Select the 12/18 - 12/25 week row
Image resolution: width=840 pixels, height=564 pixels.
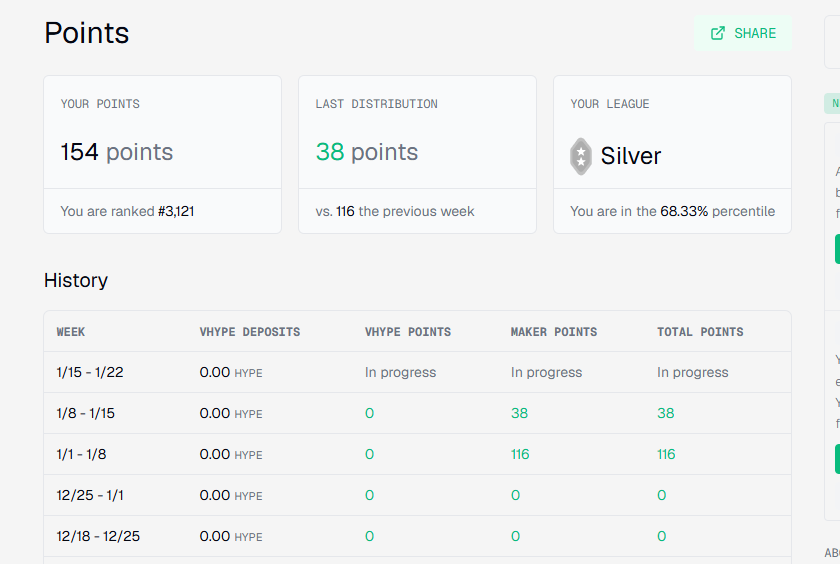click(417, 536)
